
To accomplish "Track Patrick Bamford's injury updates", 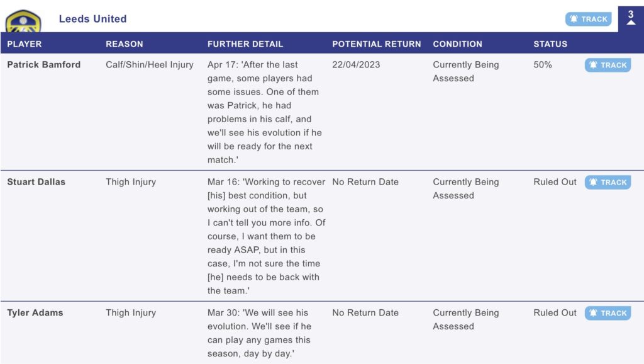I will (608, 65).
